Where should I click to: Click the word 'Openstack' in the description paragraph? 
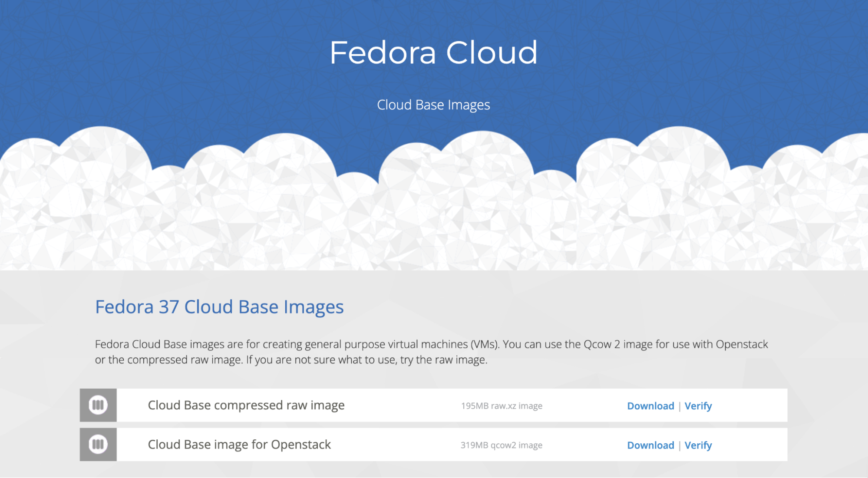point(742,344)
